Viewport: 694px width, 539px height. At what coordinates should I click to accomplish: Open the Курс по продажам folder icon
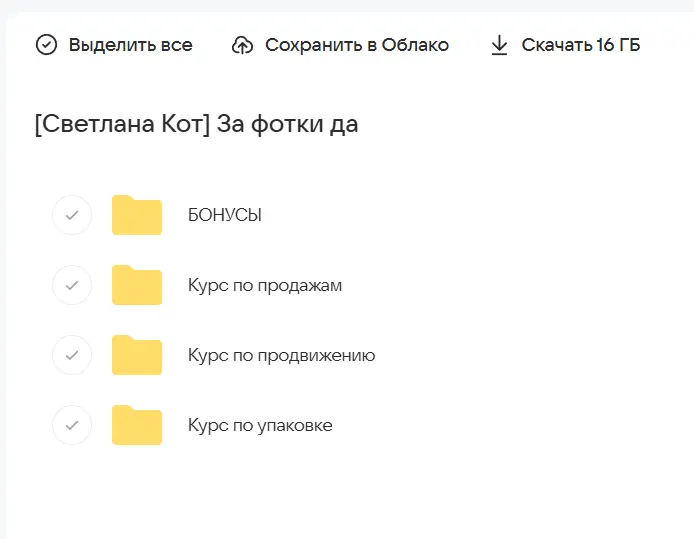[136, 285]
